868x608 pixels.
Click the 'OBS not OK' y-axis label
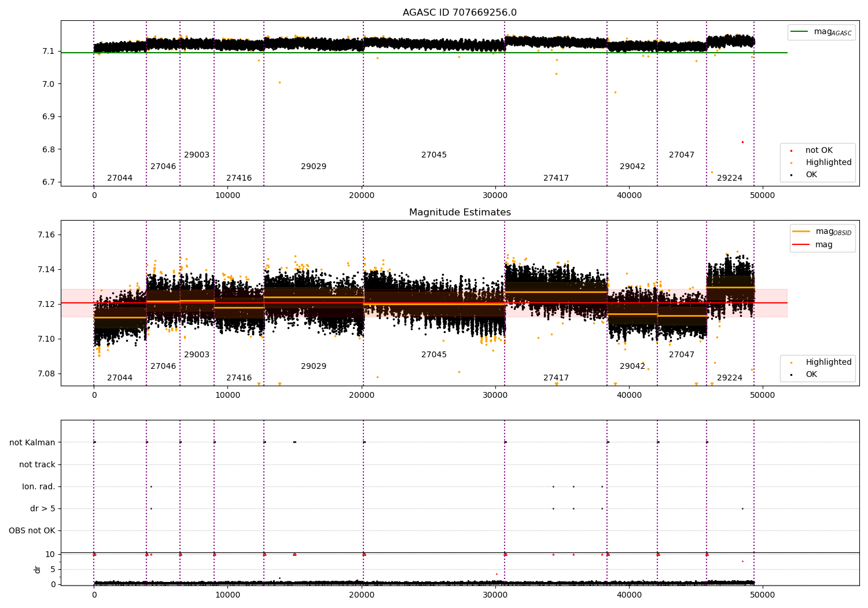tap(32, 531)
